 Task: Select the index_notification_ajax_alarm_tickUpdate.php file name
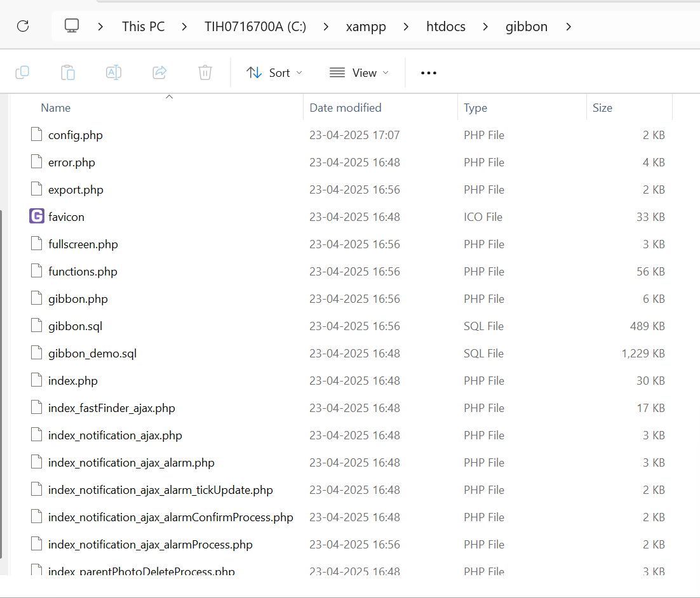point(160,489)
